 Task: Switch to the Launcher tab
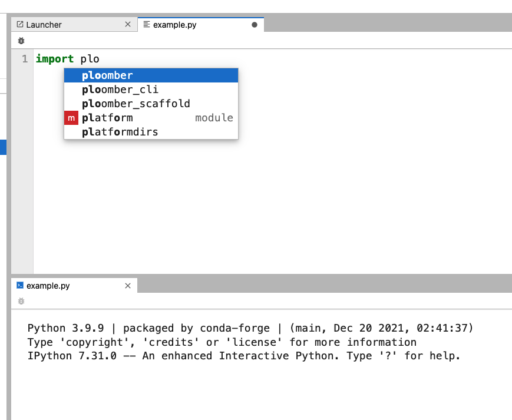point(74,25)
